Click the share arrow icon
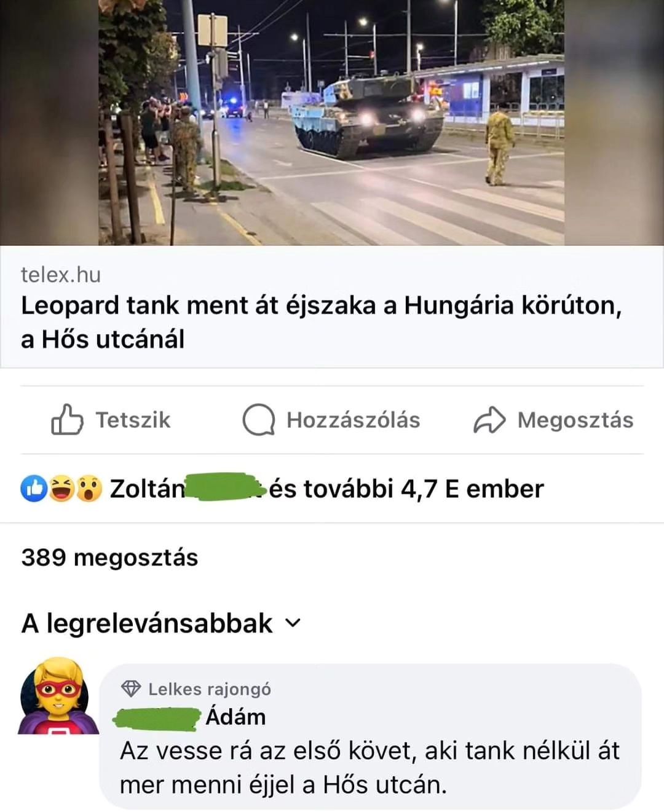 coord(489,420)
